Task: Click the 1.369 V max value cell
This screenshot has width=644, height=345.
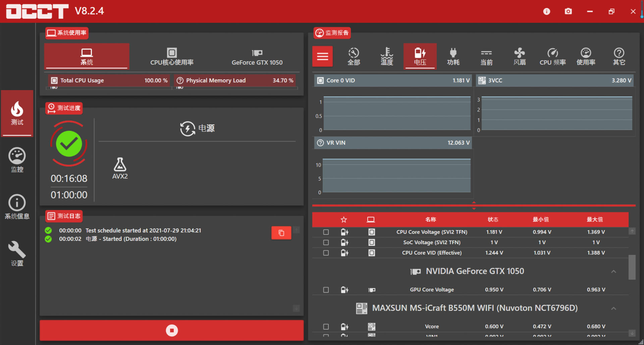Action: (x=596, y=232)
